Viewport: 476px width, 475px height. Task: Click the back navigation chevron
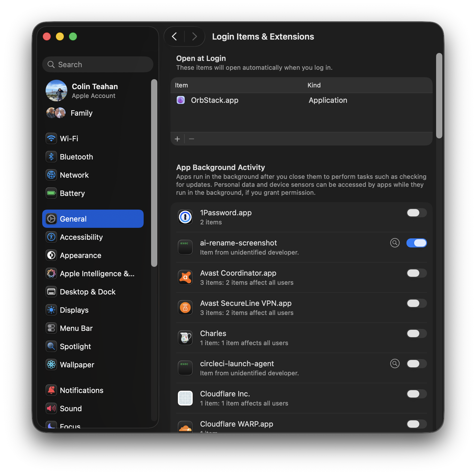[x=174, y=36]
